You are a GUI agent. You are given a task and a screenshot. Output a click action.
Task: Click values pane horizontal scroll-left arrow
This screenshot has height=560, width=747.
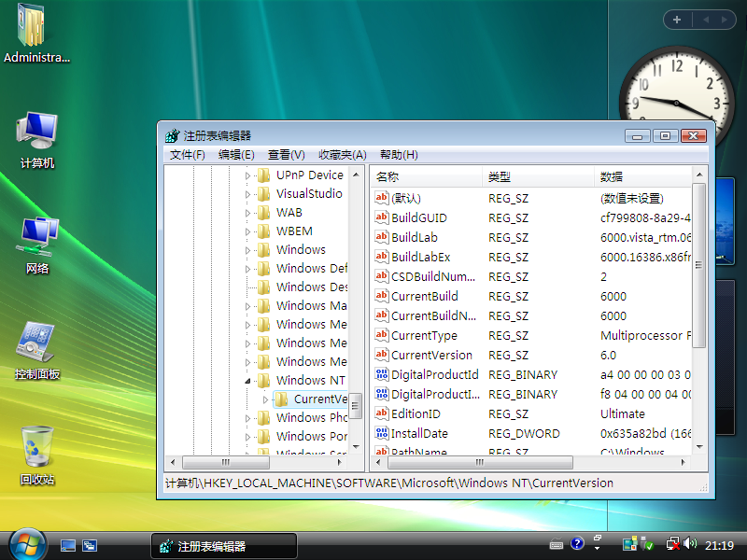[x=379, y=462]
